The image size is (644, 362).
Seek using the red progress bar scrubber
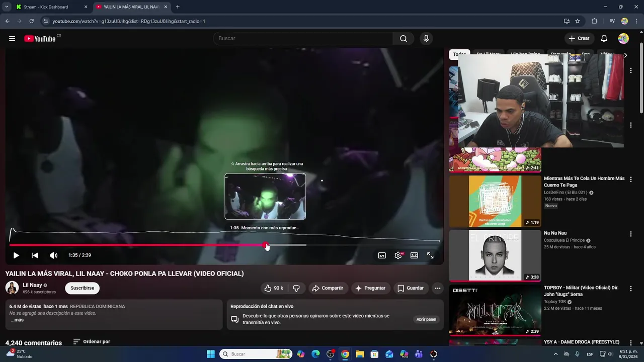(x=266, y=245)
